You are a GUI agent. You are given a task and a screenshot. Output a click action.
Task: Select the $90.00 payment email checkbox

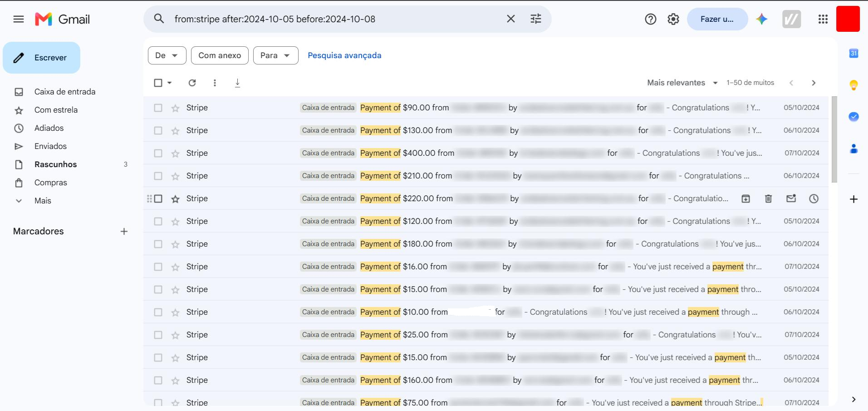coord(158,108)
